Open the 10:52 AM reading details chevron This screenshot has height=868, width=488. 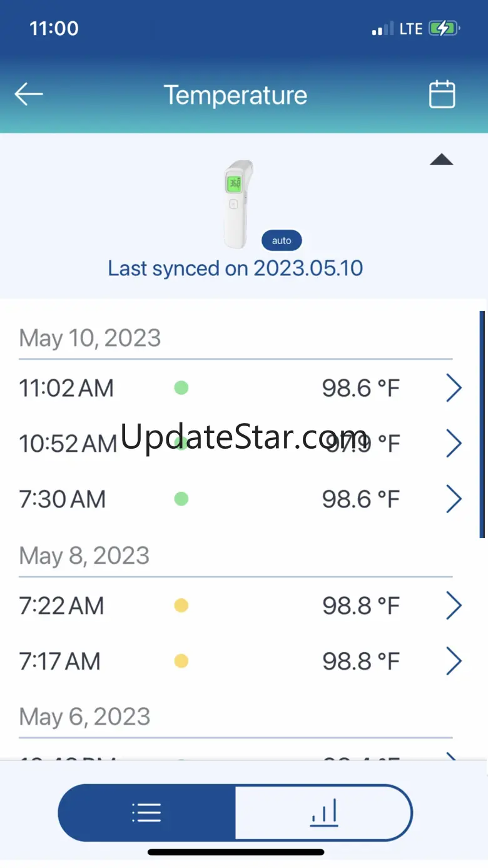tap(454, 444)
